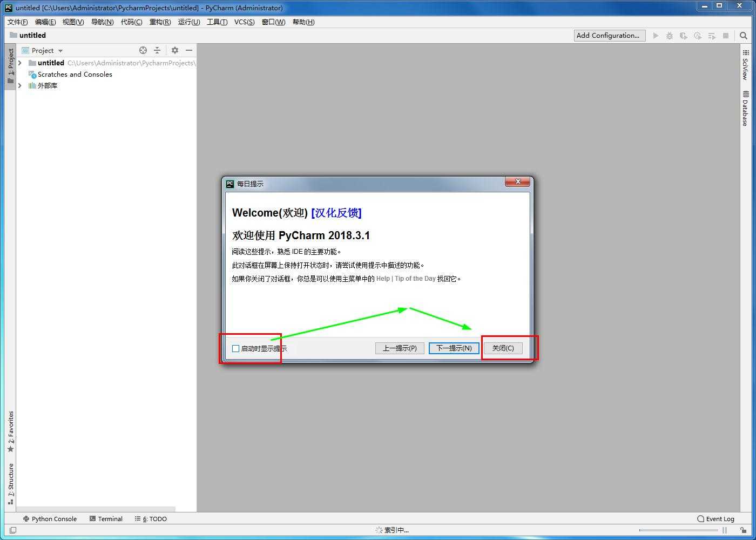
Task: Open the Python Console tool window
Action: point(50,519)
